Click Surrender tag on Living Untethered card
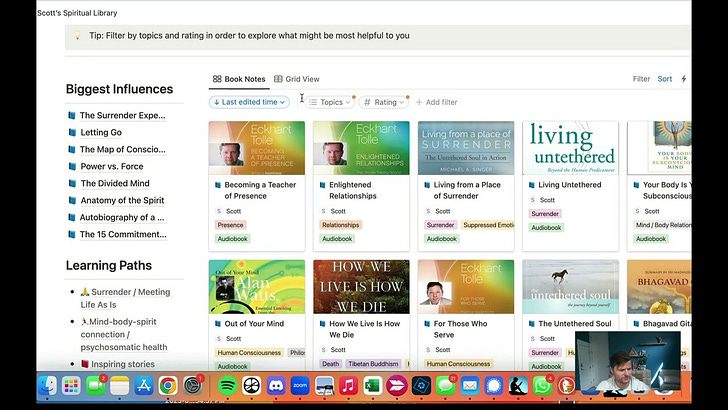 coord(545,214)
